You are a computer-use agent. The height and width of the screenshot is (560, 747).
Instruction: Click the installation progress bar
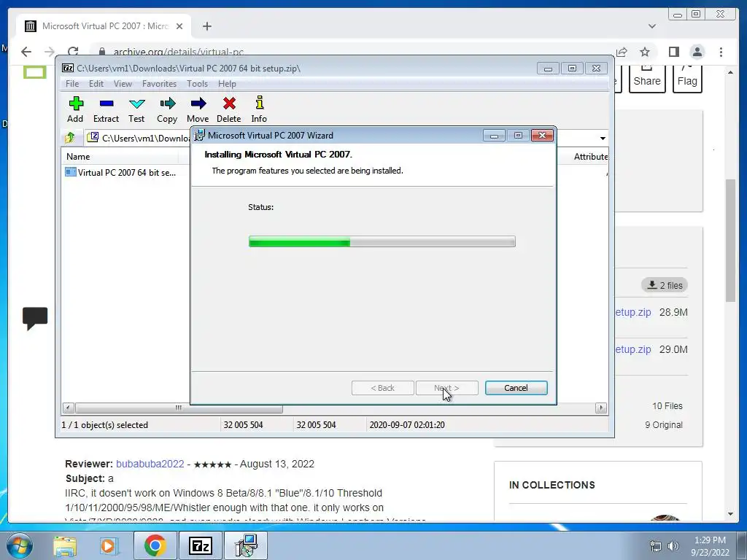point(382,241)
